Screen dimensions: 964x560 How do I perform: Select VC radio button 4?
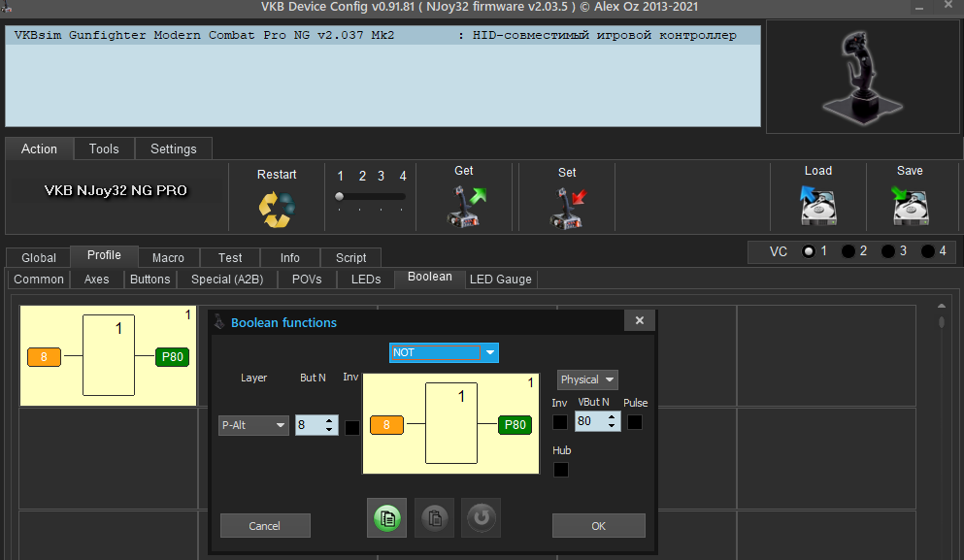928,251
